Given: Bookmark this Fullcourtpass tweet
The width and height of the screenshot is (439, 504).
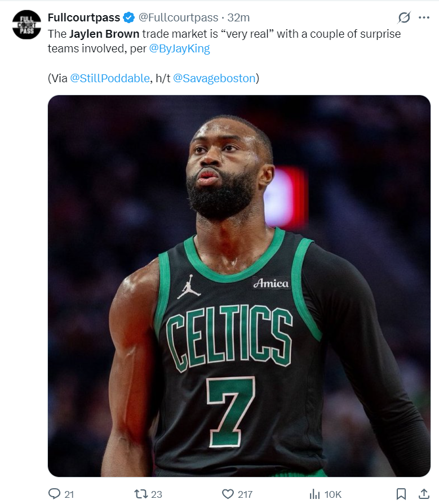Looking at the screenshot, I should [x=401, y=494].
